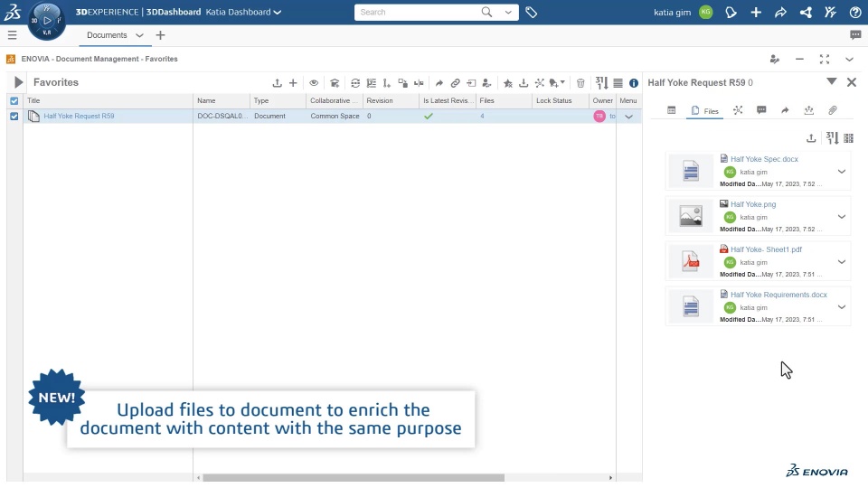Switch to the Files tab in side panel
The image size is (868, 488).
coord(704,110)
